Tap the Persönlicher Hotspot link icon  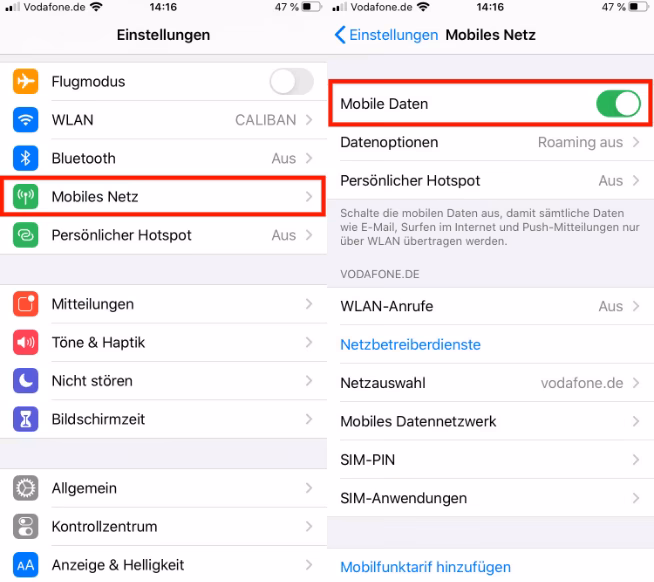(x=25, y=235)
